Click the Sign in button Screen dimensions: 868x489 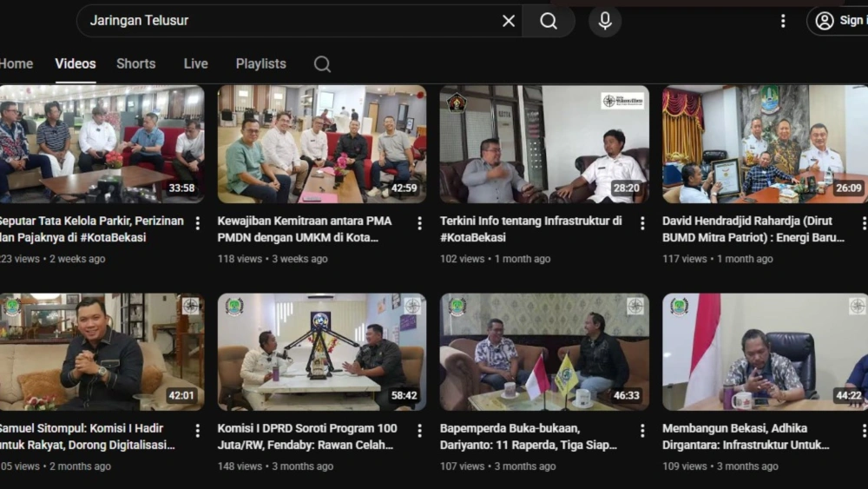(838, 21)
